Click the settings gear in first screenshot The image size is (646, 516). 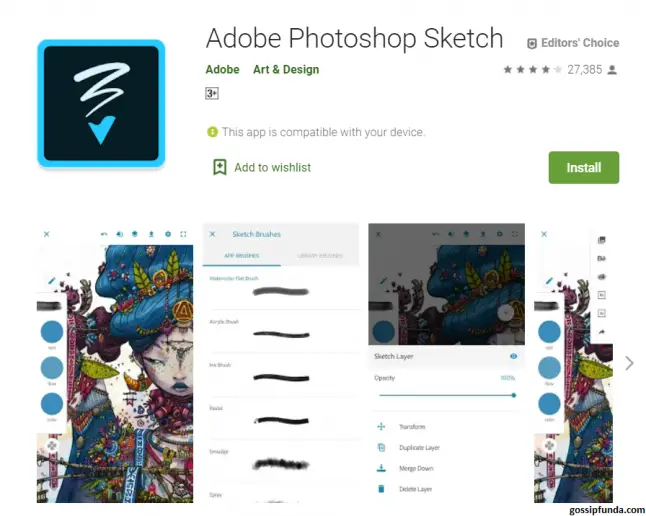pos(168,234)
